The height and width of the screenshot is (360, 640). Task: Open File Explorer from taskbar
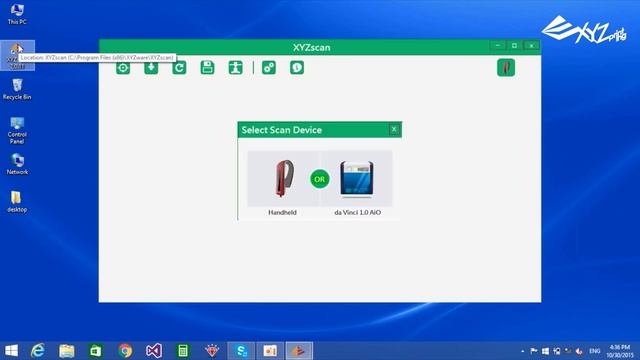[67, 351]
